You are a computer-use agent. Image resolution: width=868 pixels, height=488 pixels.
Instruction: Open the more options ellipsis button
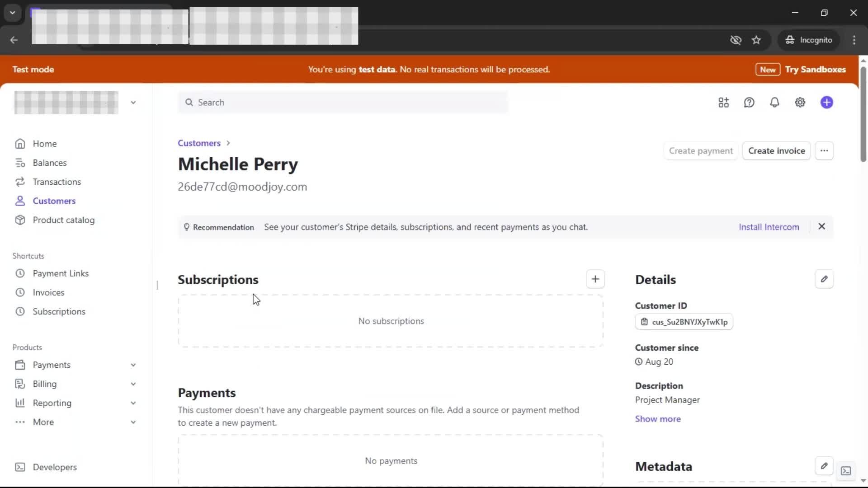pyautogui.click(x=824, y=150)
